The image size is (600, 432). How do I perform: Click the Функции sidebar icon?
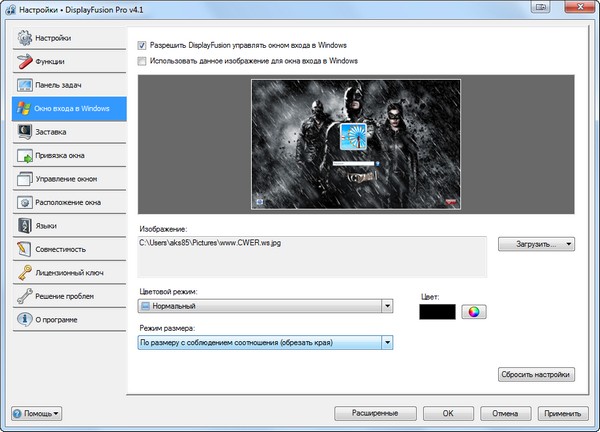click(x=22, y=62)
